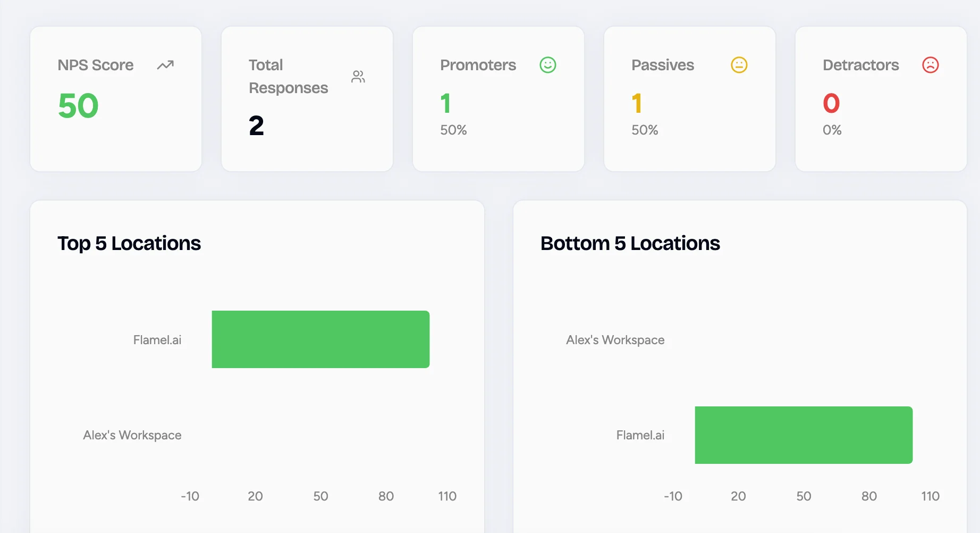Click the green Flamel.ai bar in Bottom 5 Locations

pyautogui.click(x=804, y=435)
